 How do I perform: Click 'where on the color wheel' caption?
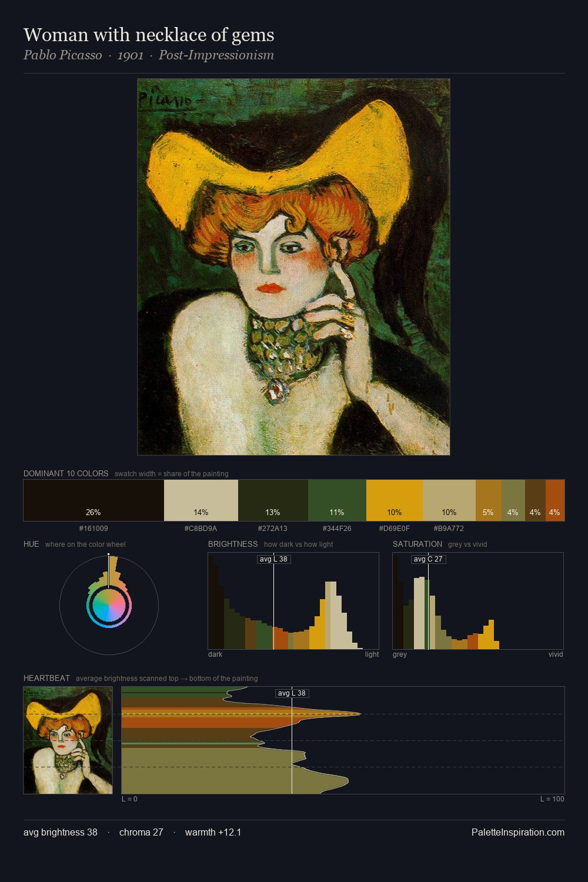85,544
